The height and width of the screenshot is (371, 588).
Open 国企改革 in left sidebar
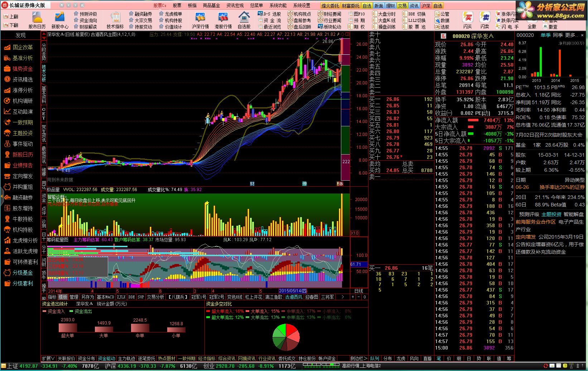[x=19, y=47]
